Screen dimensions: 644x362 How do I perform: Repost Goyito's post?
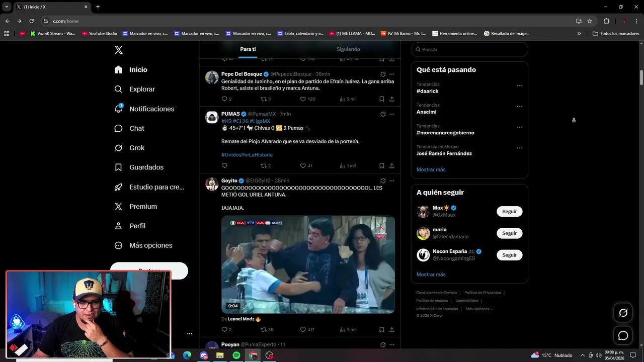coord(263,329)
